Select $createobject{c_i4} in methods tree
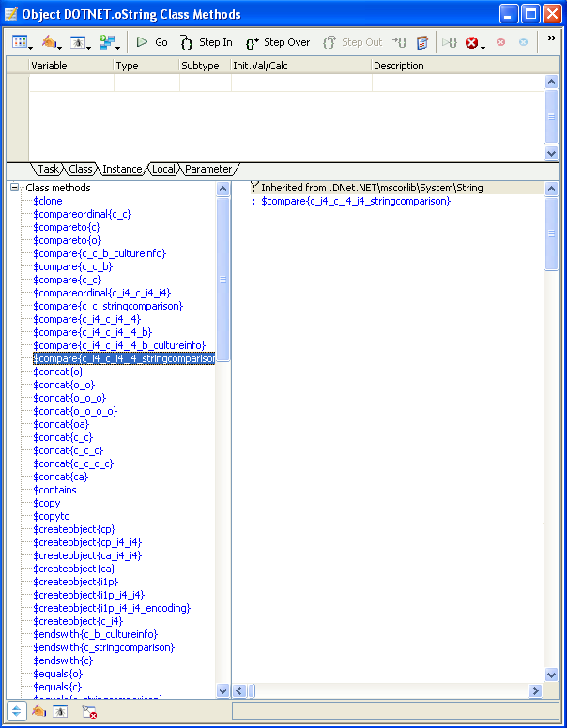The height and width of the screenshot is (728, 567). point(77,621)
